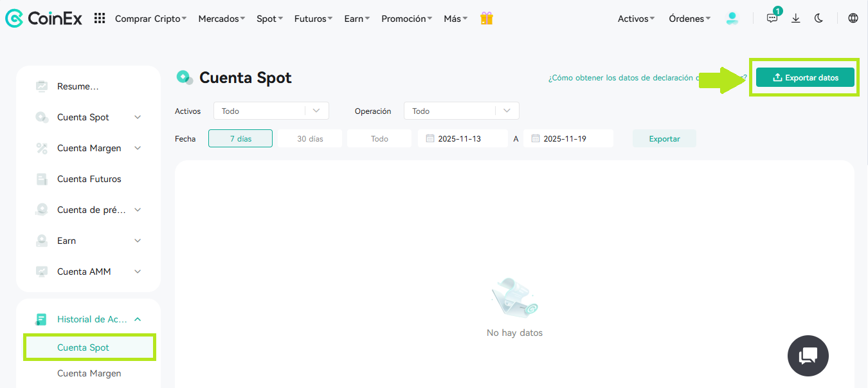Select the 30 días range
The image size is (868, 388).
[x=310, y=138]
